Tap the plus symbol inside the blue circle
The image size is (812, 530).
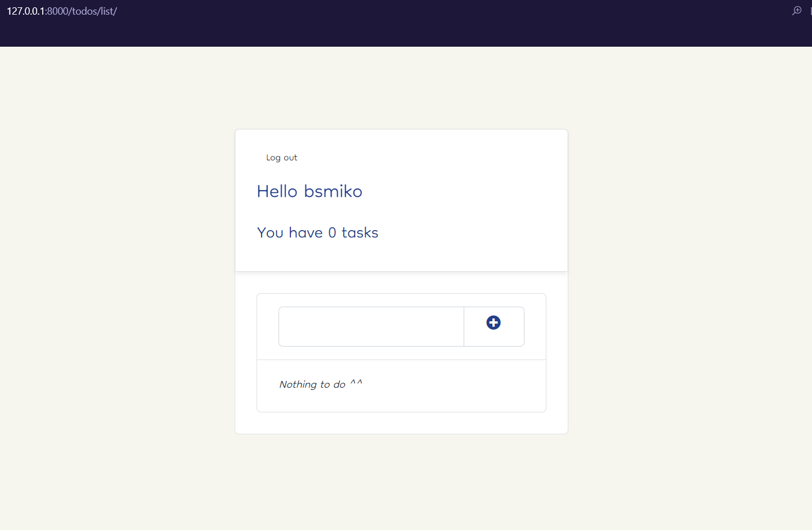click(493, 322)
